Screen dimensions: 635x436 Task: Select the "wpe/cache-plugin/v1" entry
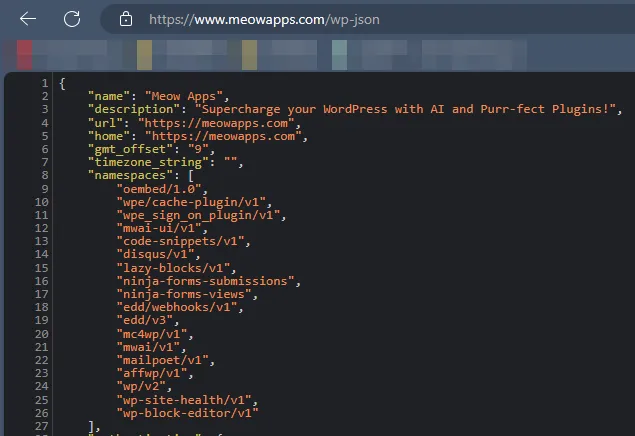(191, 202)
